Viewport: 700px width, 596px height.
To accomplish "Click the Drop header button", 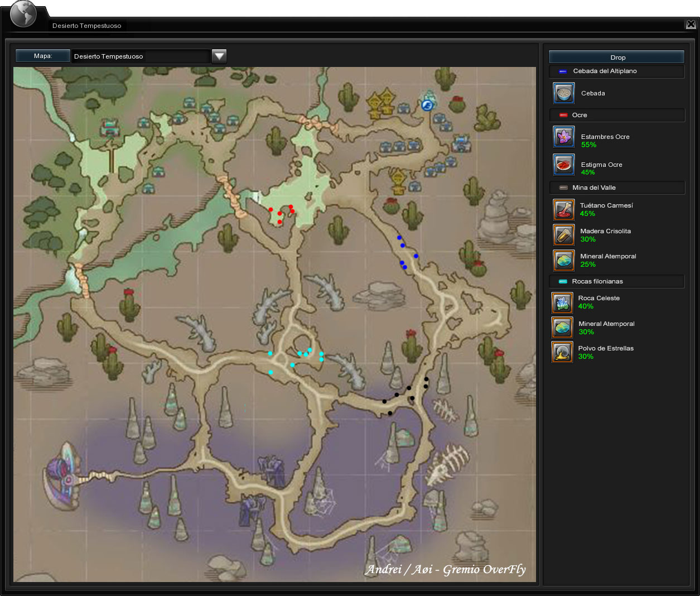I will (x=617, y=57).
